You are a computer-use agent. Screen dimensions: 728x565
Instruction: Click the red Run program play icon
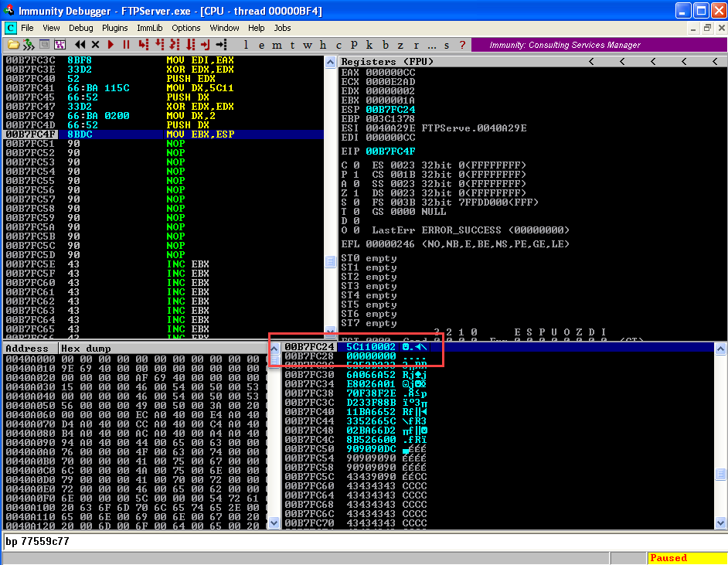coord(111,45)
